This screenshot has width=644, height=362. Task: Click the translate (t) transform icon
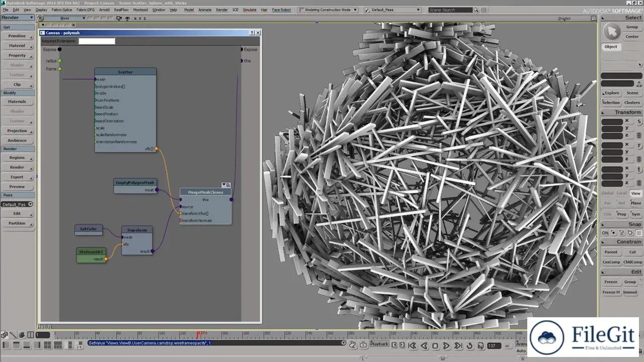click(639, 169)
